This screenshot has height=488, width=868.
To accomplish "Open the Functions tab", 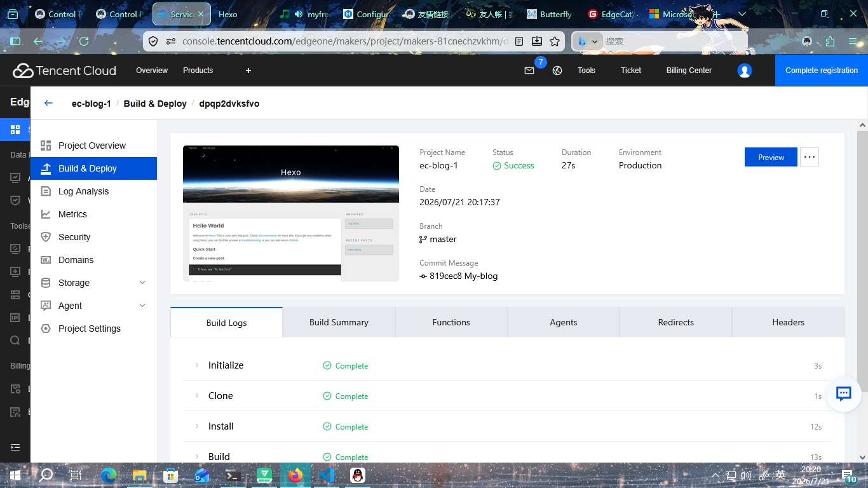I will click(x=451, y=322).
